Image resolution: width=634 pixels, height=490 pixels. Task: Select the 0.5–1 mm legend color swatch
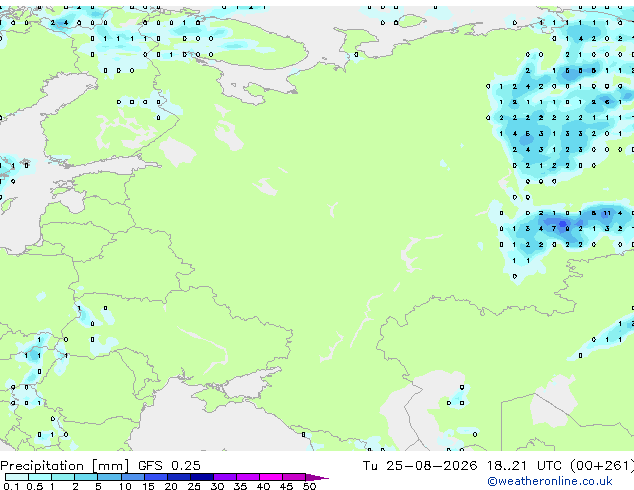[x=40, y=477]
